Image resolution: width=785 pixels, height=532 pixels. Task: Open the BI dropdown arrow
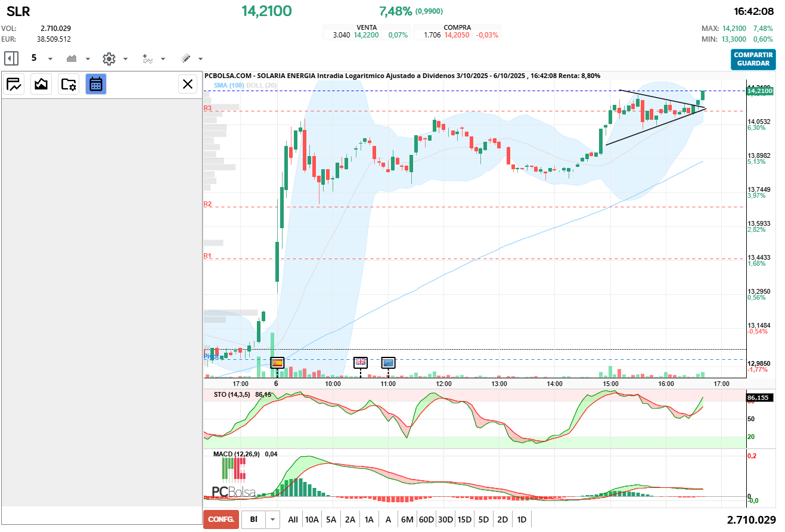tap(272, 519)
